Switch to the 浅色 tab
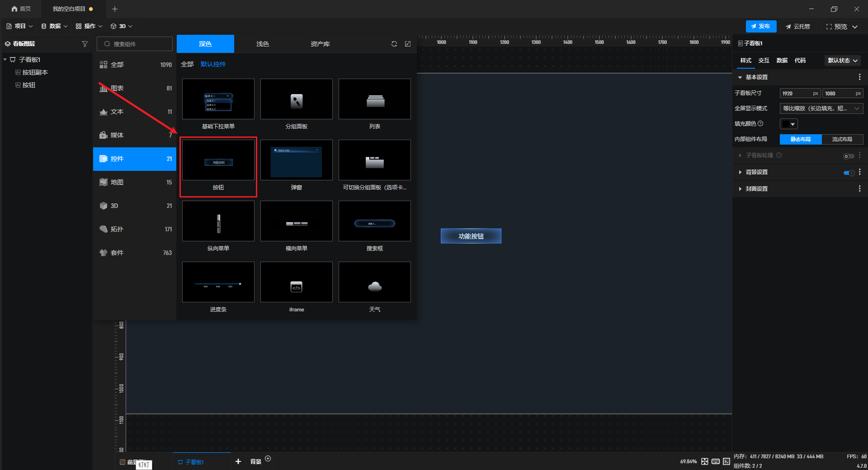Viewport: 868px width, 470px height. click(x=263, y=44)
